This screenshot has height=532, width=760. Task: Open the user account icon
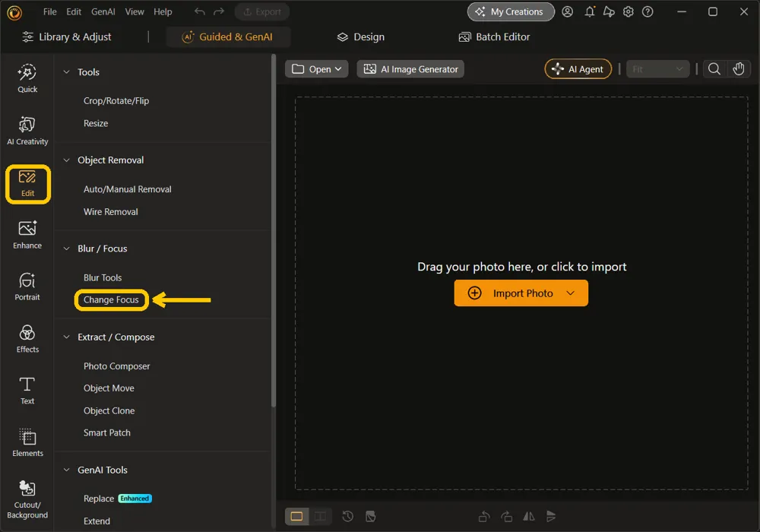coord(567,11)
